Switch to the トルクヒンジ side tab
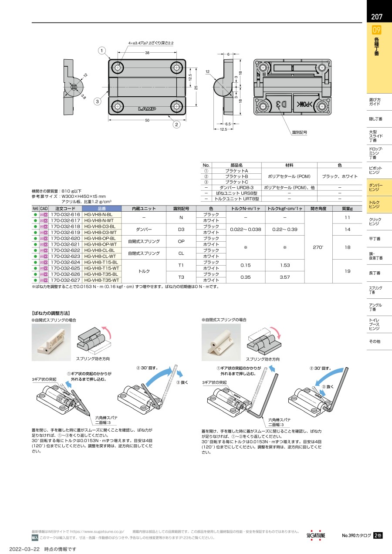 (376, 204)
